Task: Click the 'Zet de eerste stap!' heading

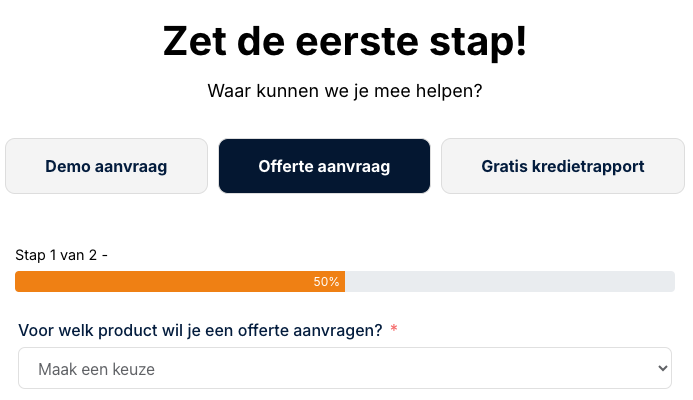Action: click(345, 42)
